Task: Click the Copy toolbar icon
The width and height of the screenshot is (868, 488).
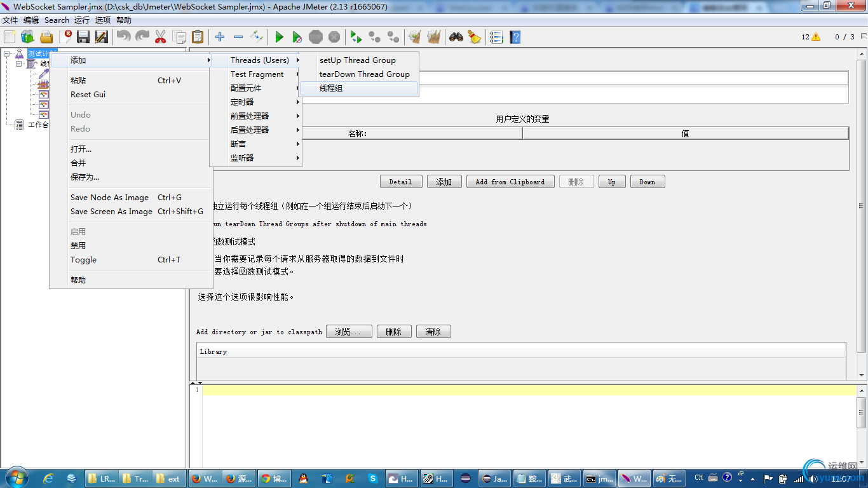Action: (x=179, y=37)
